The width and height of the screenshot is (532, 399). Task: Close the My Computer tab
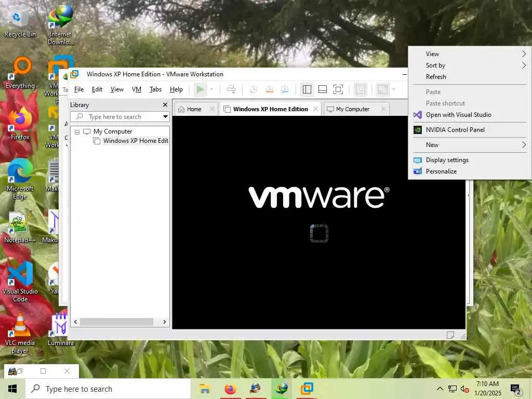pos(384,109)
